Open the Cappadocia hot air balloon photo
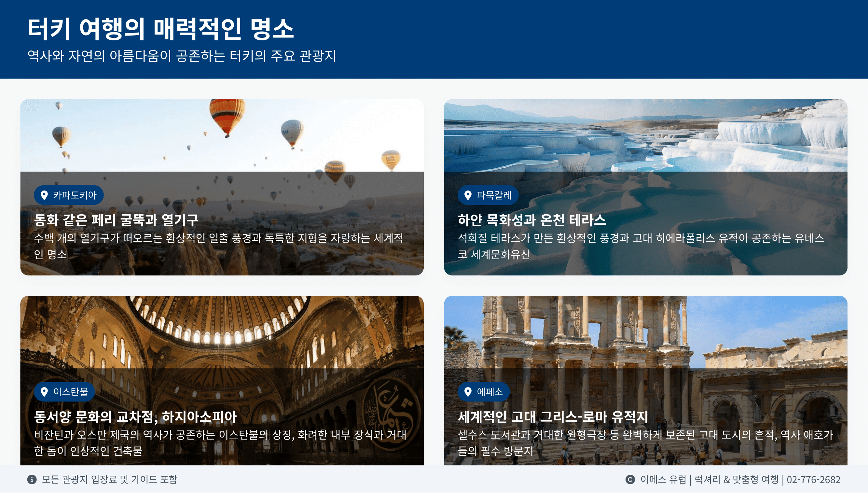This screenshot has width=868, height=493. click(222, 135)
